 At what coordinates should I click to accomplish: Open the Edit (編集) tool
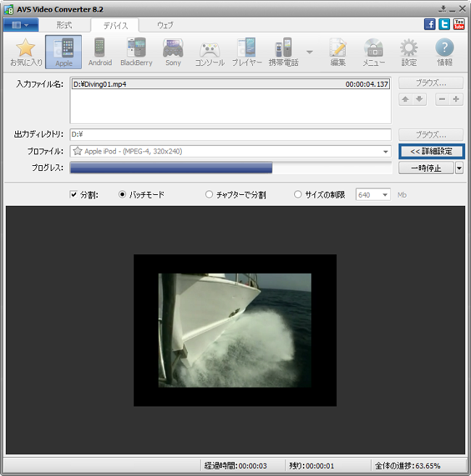pos(338,52)
